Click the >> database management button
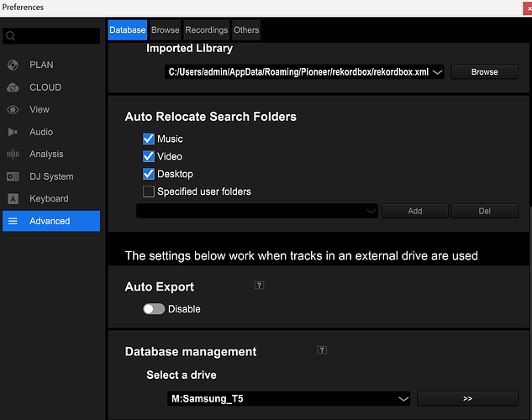This screenshot has height=420, width=532. click(x=467, y=399)
